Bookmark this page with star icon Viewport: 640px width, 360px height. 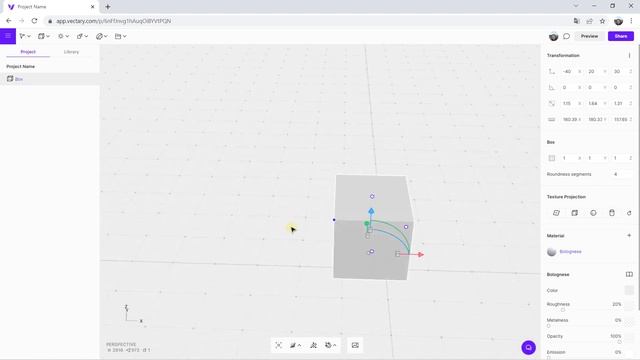coord(602,21)
